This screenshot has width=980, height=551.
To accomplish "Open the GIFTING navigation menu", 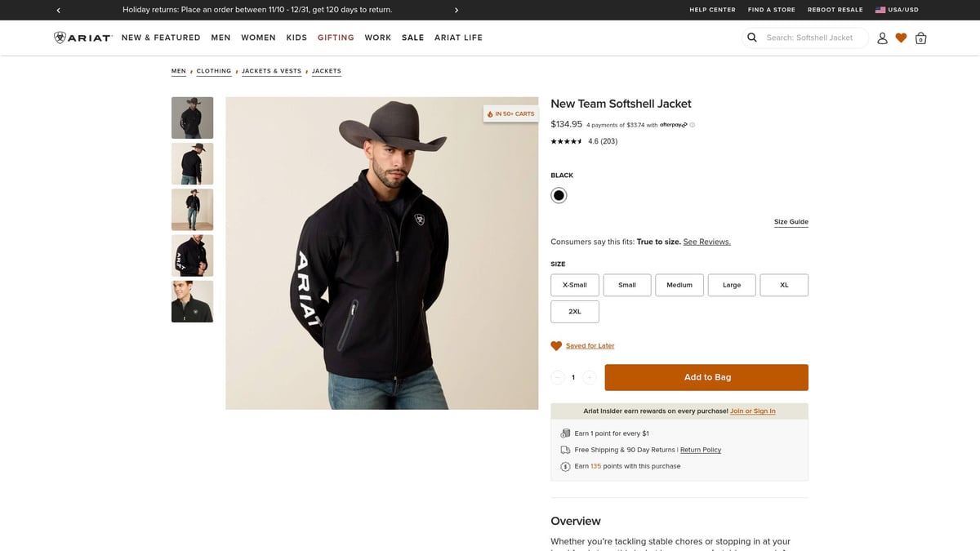I will tap(336, 38).
